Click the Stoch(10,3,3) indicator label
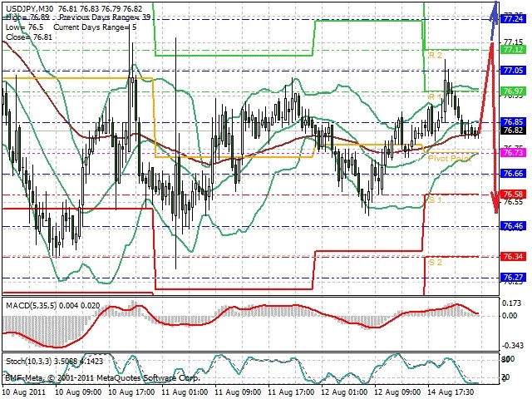The height and width of the screenshot is (399, 532). coord(28,361)
